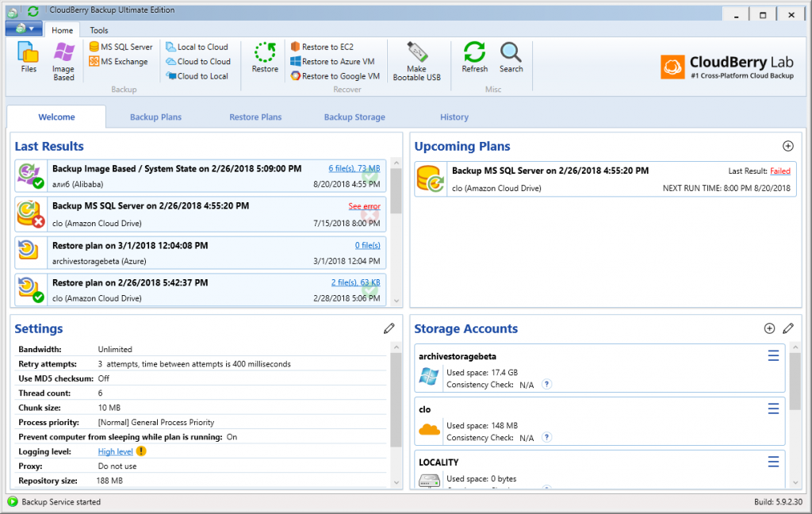Start an Image Based backup
Screen dimensions: 812x514
tap(63, 59)
